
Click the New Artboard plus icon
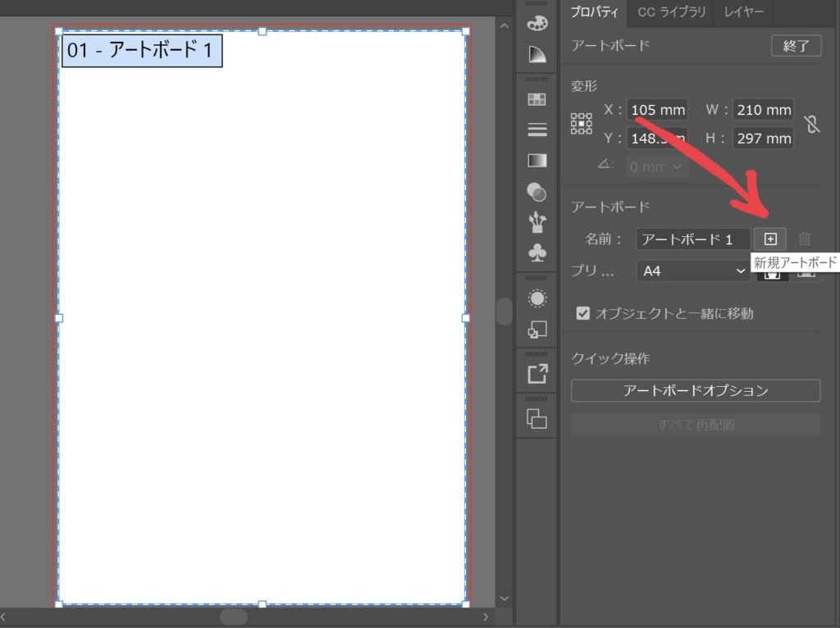click(x=770, y=239)
